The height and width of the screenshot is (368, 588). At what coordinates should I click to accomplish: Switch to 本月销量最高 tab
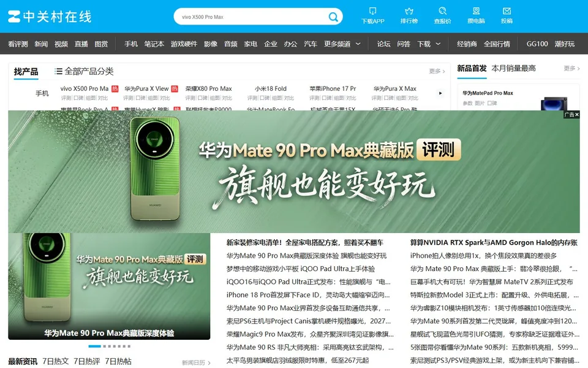point(513,68)
